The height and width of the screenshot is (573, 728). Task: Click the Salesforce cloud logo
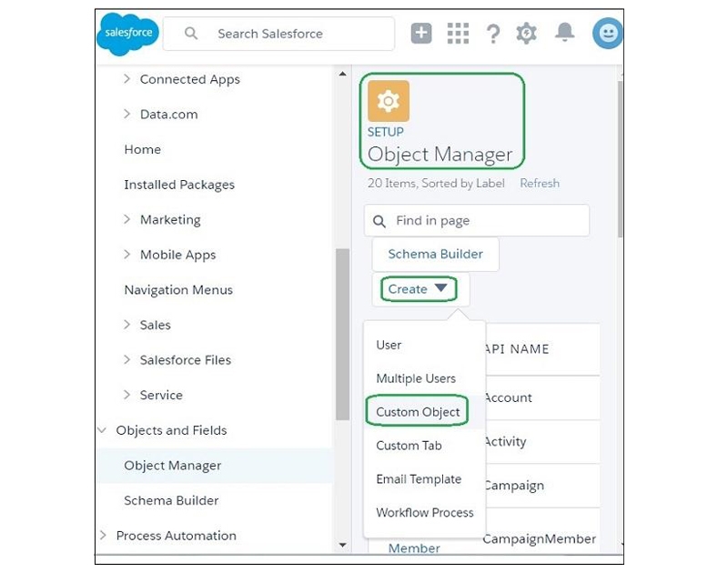[127, 34]
